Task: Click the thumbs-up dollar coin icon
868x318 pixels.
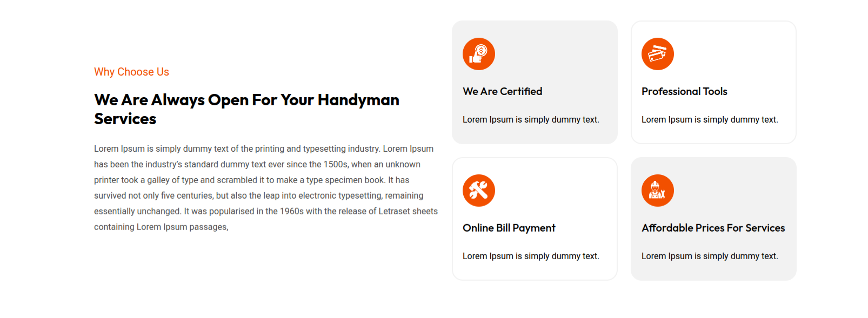Action: 478,54
